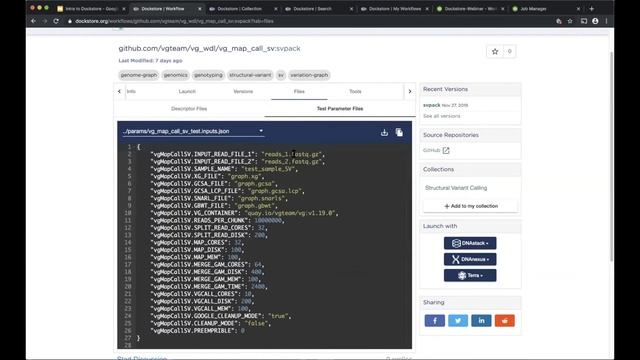Open the parameter file selector dropdown
The image size is (640, 360).
click(193, 131)
